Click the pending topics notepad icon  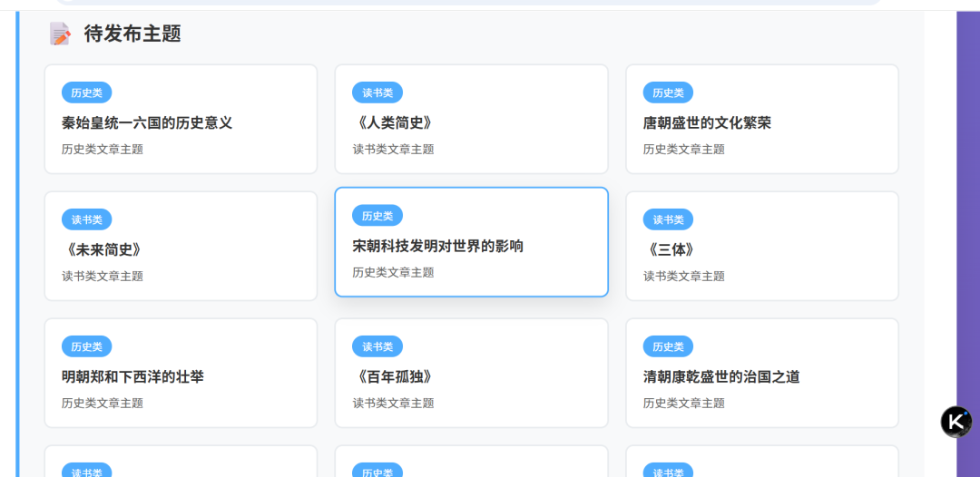tap(60, 34)
